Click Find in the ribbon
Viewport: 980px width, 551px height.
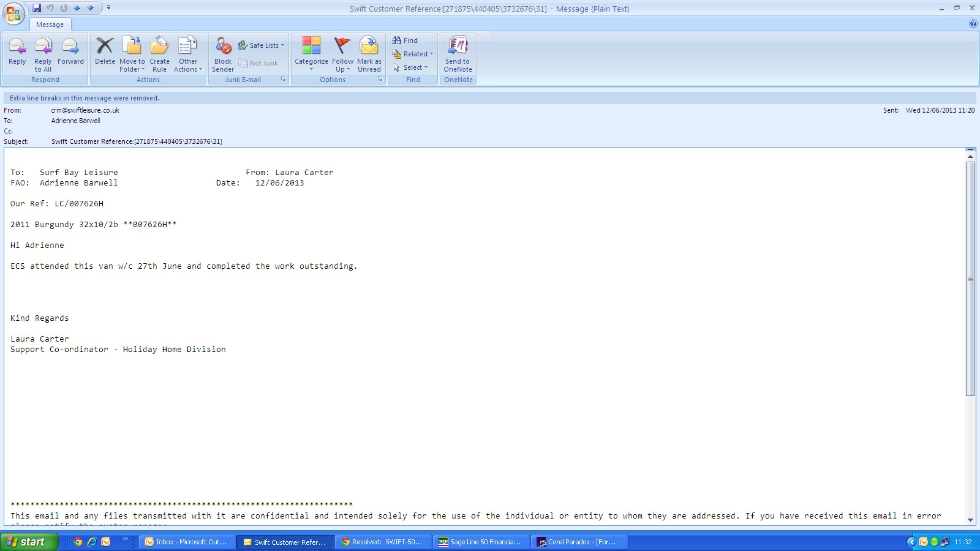tap(405, 40)
